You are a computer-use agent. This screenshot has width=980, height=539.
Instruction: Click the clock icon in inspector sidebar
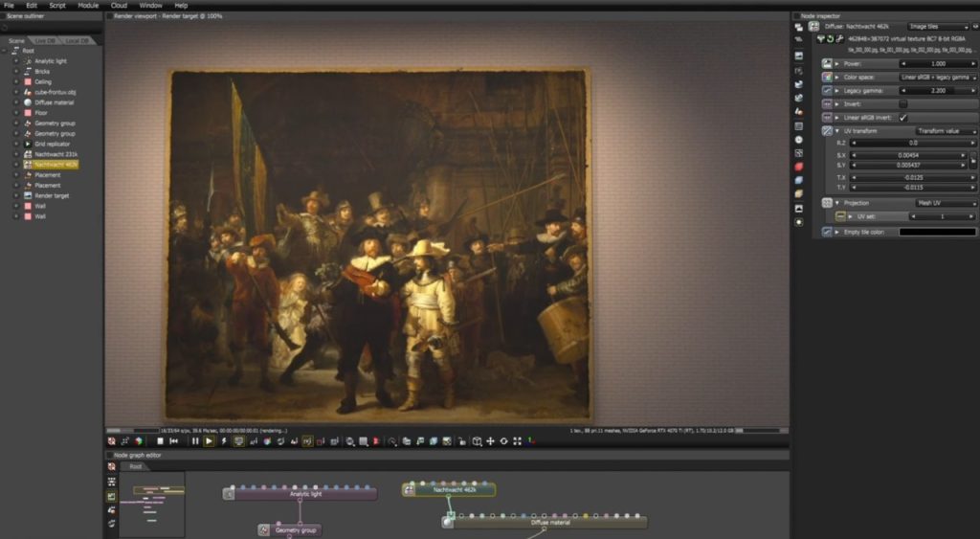[799, 140]
